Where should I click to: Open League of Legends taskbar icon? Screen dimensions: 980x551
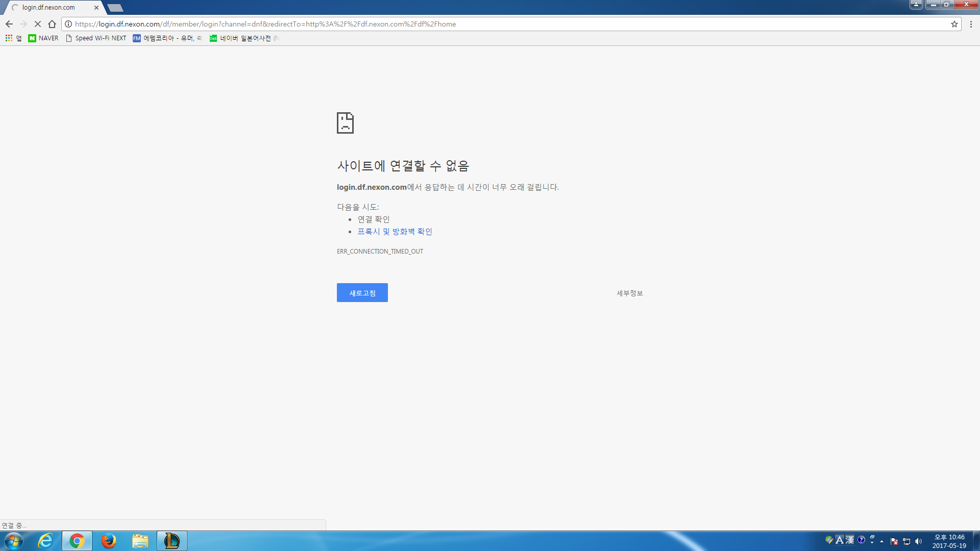(x=171, y=541)
